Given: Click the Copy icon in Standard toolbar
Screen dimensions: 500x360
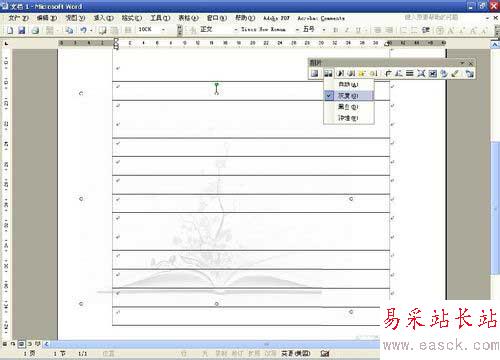Looking at the screenshot, I should point(69,30).
